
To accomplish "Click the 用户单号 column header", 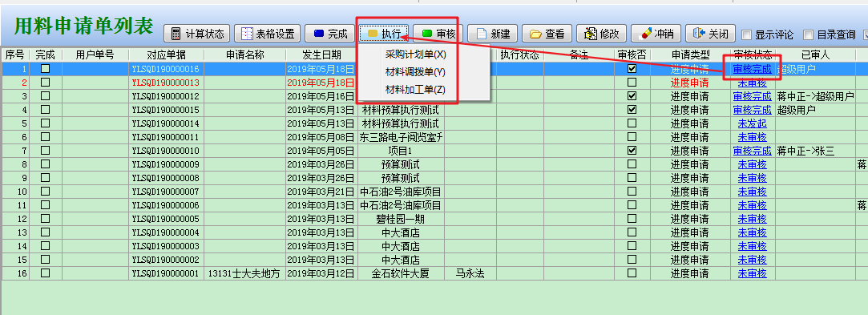I will (95, 55).
